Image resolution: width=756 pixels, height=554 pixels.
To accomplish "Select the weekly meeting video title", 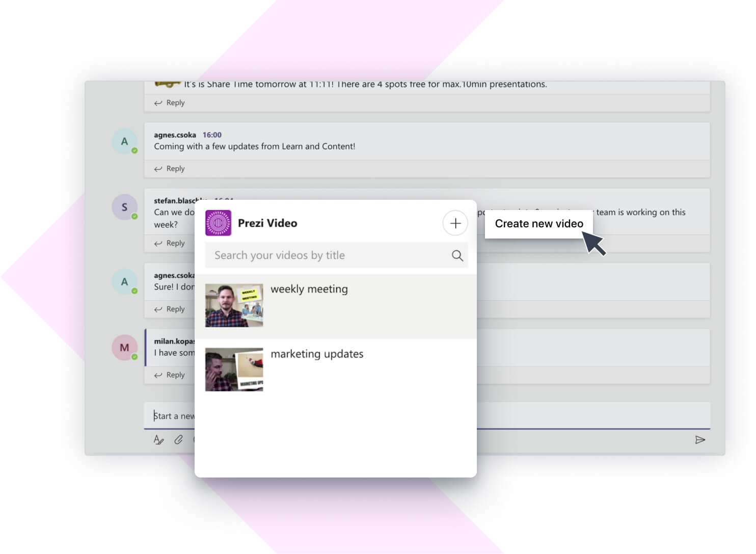I will tap(309, 289).
